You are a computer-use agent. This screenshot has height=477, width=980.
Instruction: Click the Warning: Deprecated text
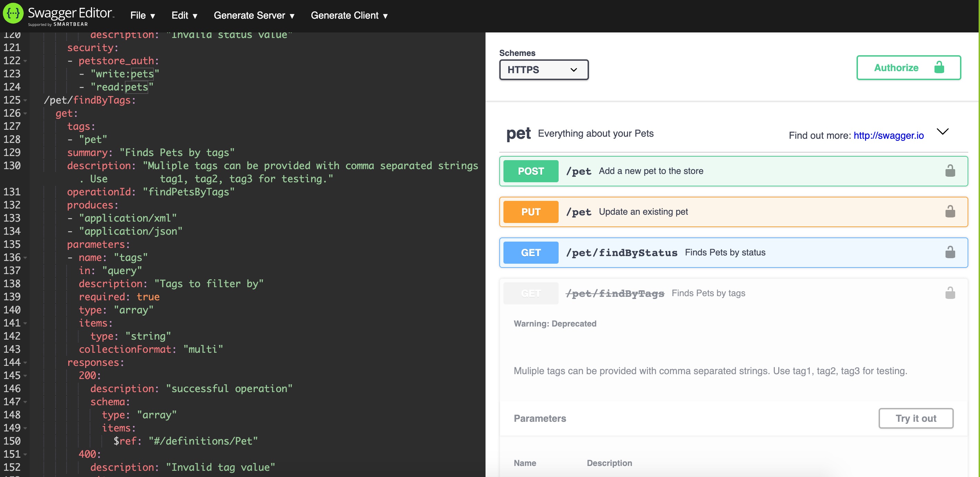click(555, 324)
